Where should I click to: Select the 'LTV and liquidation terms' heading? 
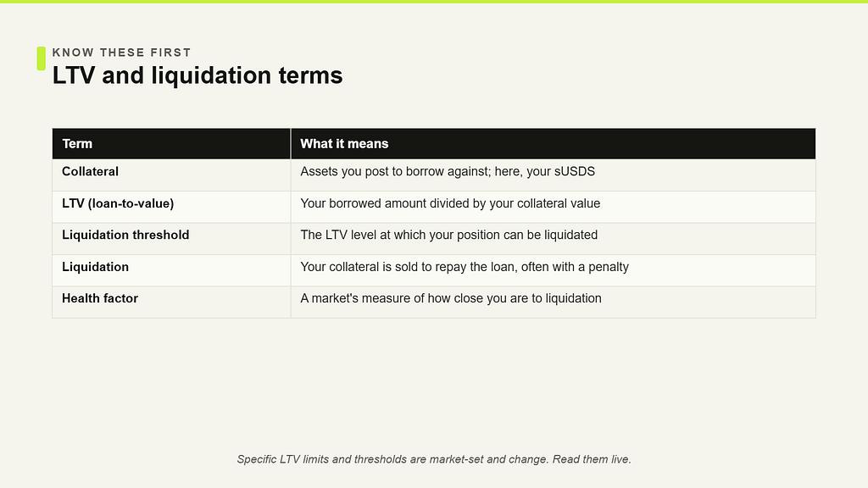pyautogui.click(x=197, y=75)
